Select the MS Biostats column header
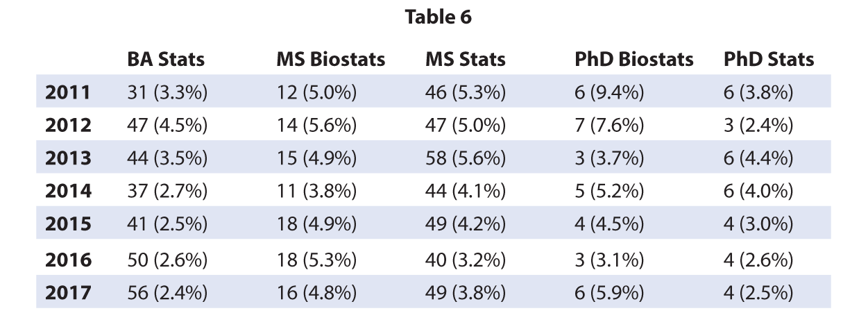The height and width of the screenshot is (320, 868). [x=330, y=60]
